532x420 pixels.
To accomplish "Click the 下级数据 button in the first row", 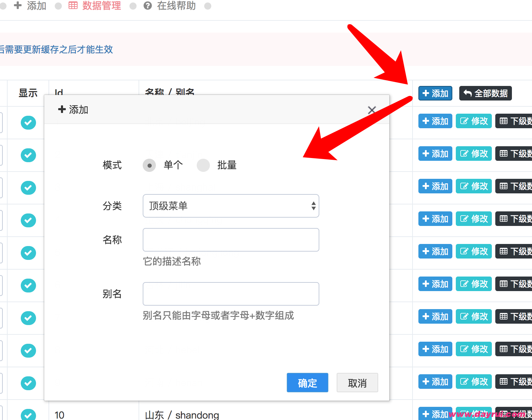I will click(514, 121).
